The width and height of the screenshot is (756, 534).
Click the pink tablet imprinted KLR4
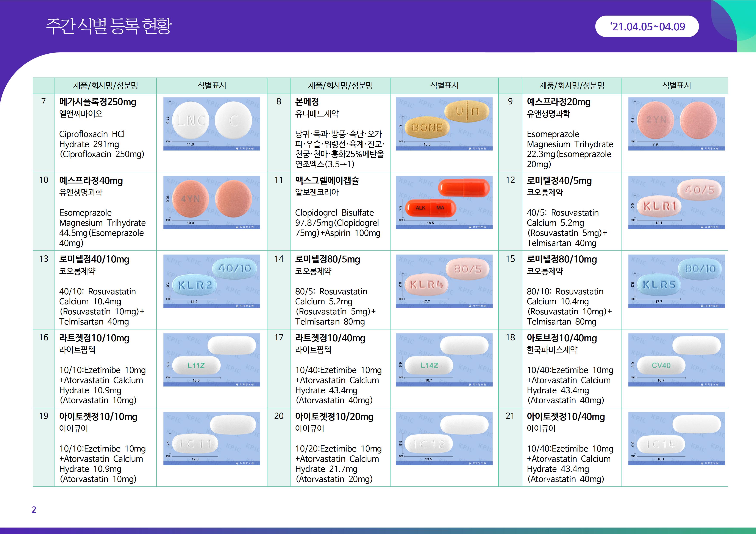coord(426,285)
